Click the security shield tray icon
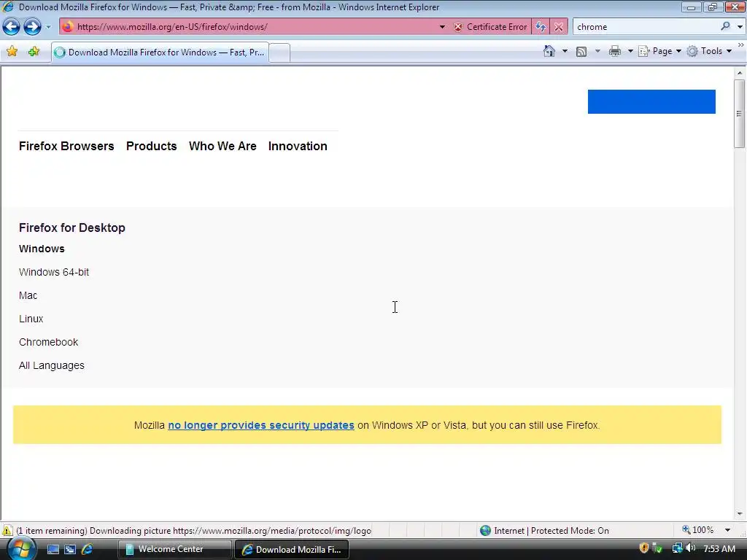The width and height of the screenshot is (747, 560). 643,548
